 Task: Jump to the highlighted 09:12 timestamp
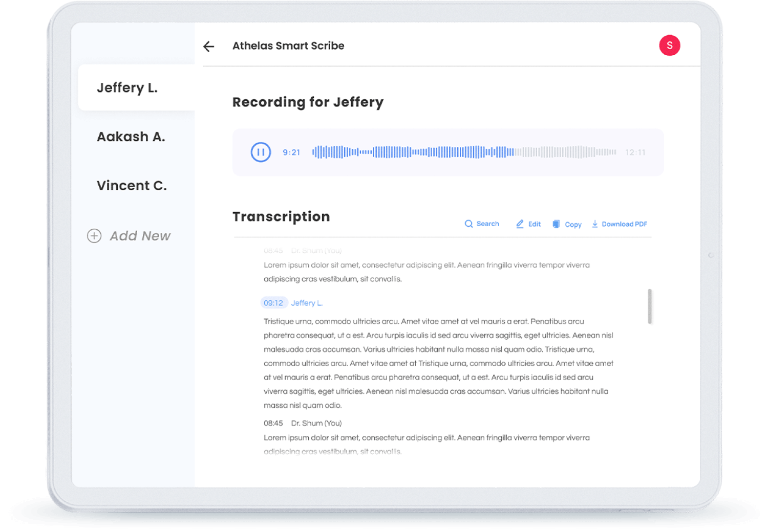point(273,303)
